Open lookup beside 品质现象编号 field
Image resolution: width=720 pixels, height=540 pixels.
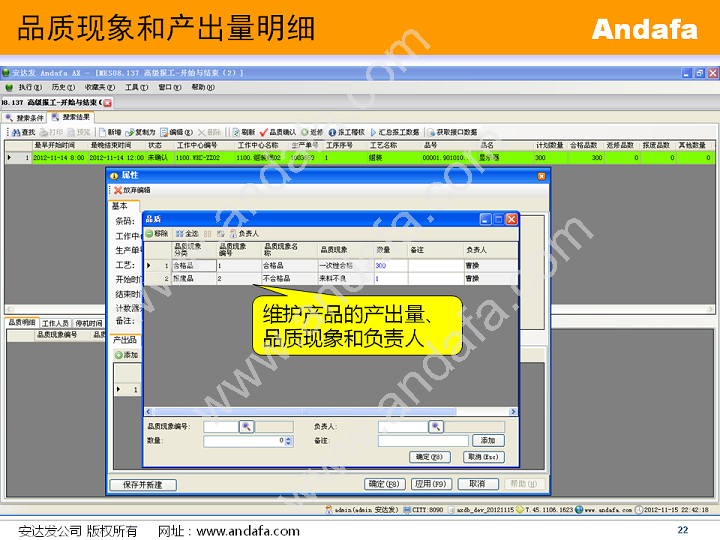pos(247,427)
